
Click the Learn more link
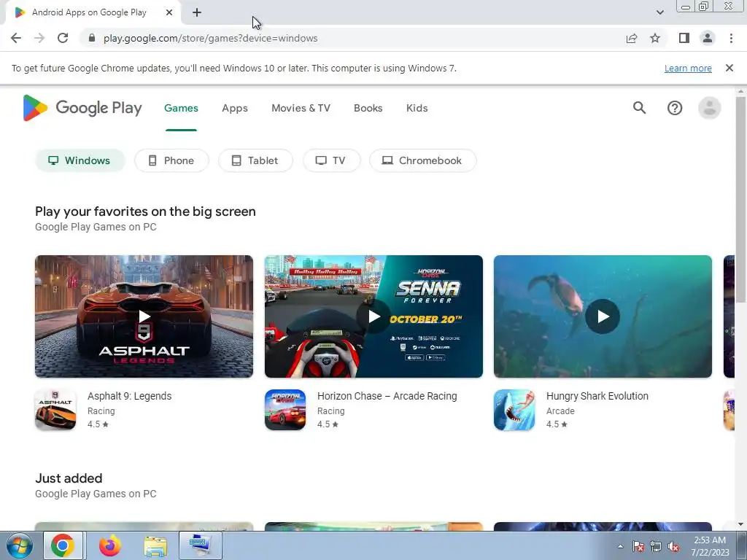688,68
